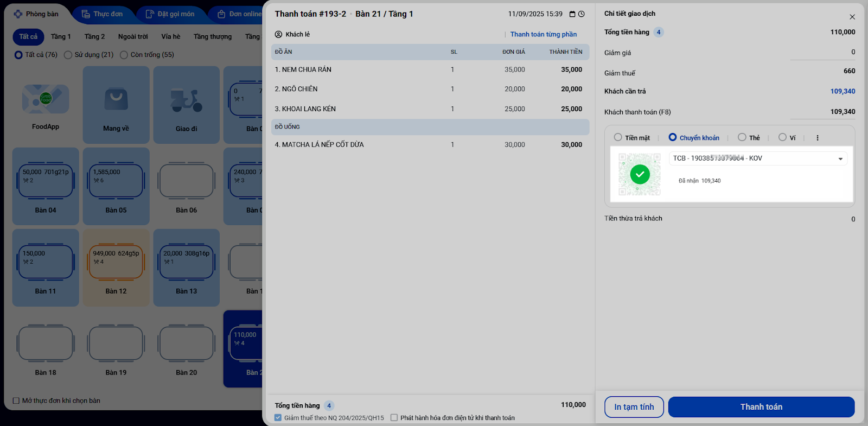868x426 pixels.
Task: Click the ĐƠN GIÁ column header
Action: click(x=514, y=52)
